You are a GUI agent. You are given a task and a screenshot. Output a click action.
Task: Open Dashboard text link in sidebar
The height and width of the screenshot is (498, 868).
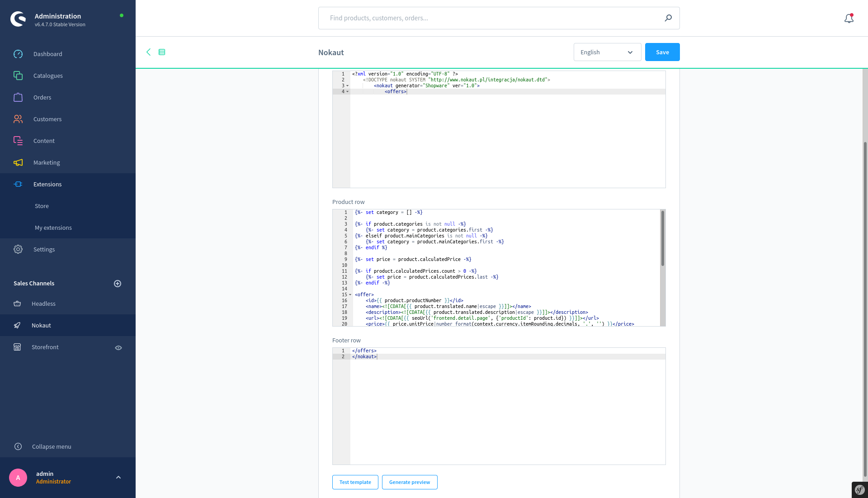coord(48,54)
